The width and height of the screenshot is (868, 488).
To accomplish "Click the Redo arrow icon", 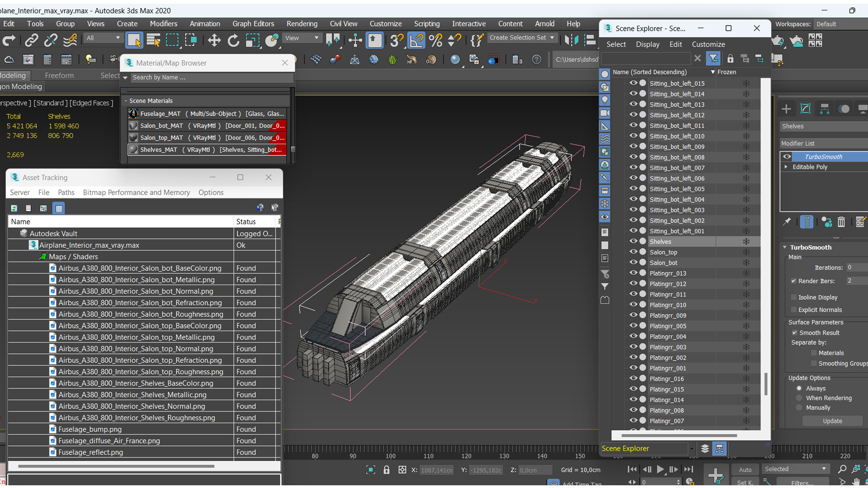I will click(x=9, y=40).
